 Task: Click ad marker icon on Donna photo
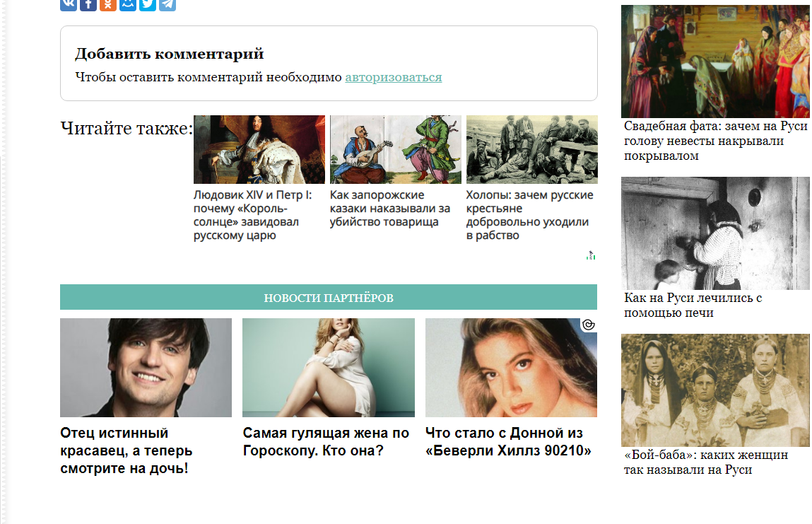[x=588, y=325]
